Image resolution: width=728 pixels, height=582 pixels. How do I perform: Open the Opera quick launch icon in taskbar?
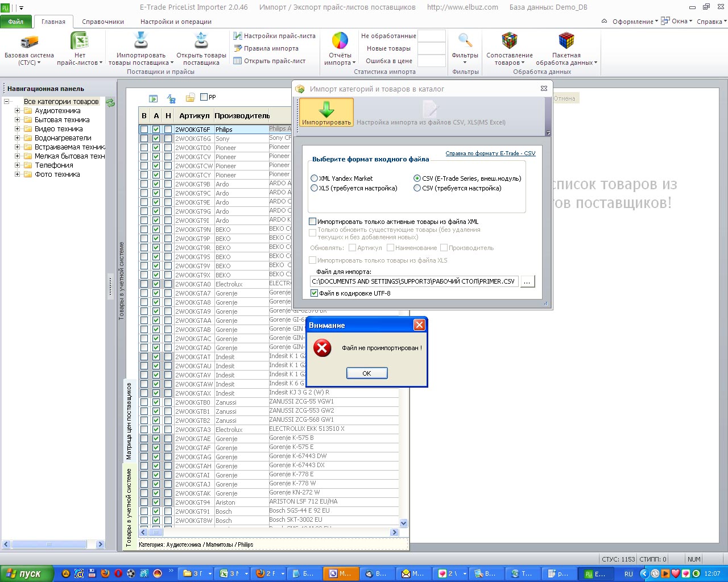coord(118,573)
